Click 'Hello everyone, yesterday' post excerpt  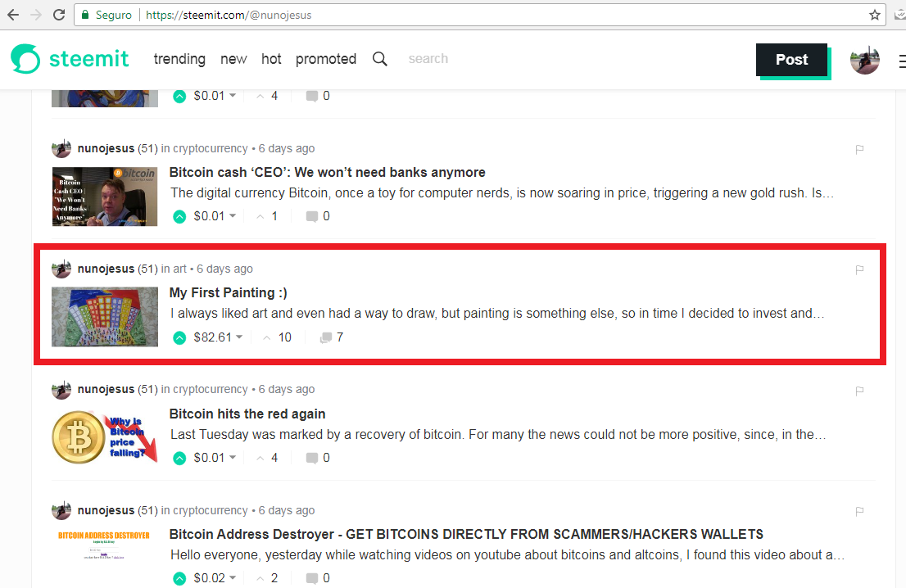point(508,555)
